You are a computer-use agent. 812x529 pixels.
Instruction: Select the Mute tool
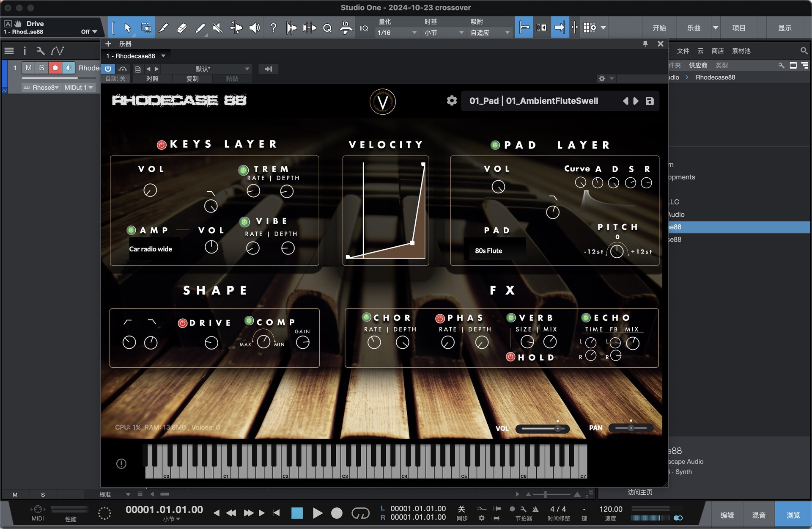pyautogui.click(x=218, y=28)
